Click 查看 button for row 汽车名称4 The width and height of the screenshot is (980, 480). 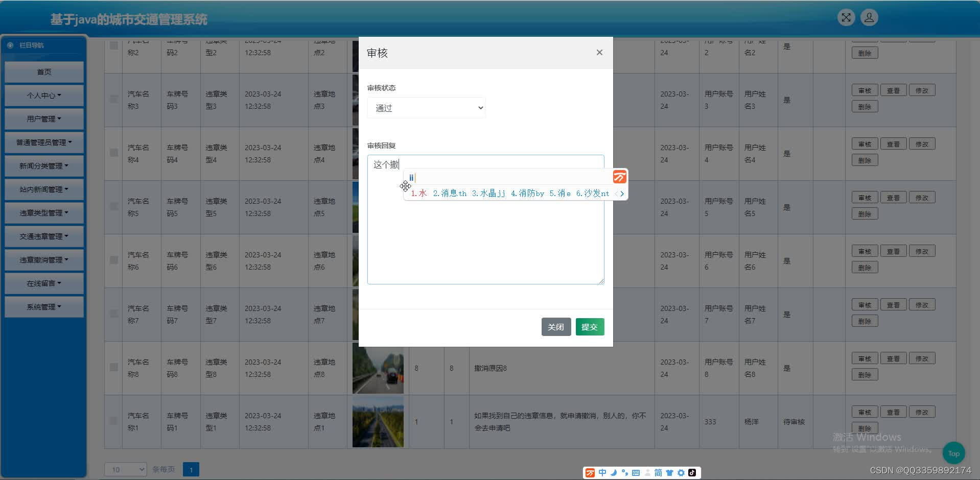pos(893,144)
